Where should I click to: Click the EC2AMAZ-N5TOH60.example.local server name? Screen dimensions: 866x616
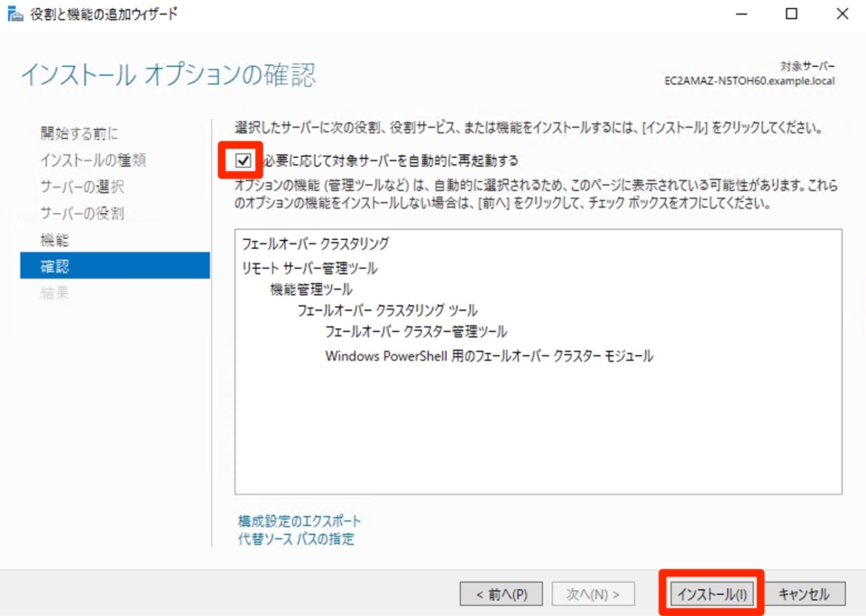point(750,81)
